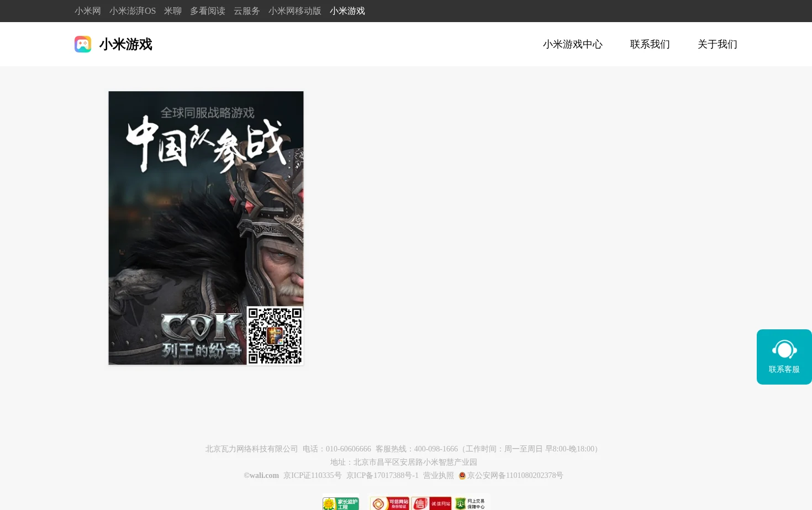Click the 家长监护工程 badge
Viewport: 812px width, 510px height.
coord(341,503)
